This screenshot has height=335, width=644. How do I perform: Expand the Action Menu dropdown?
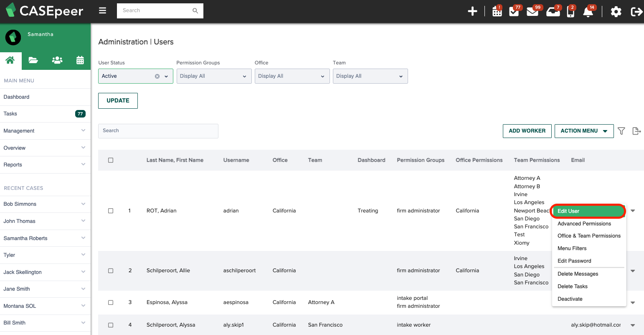coord(584,131)
